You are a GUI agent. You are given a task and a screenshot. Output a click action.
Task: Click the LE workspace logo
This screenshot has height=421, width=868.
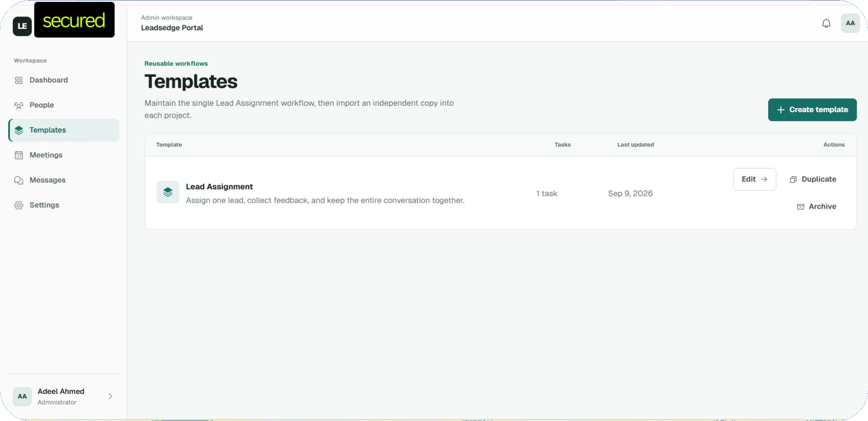[x=22, y=26]
